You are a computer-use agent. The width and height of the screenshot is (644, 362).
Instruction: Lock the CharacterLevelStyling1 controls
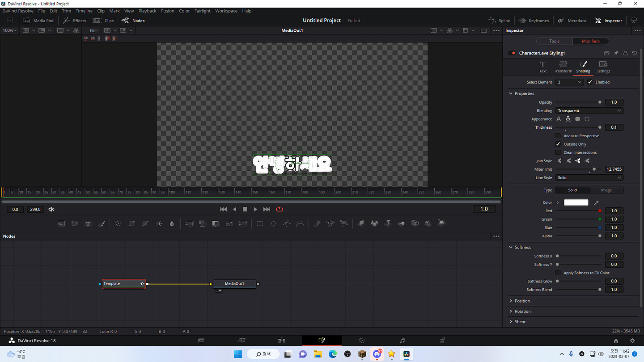tap(625, 53)
